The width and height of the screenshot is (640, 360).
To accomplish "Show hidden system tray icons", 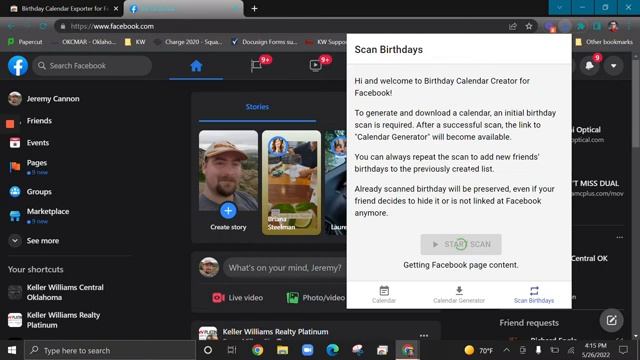I will (x=507, y=350).
